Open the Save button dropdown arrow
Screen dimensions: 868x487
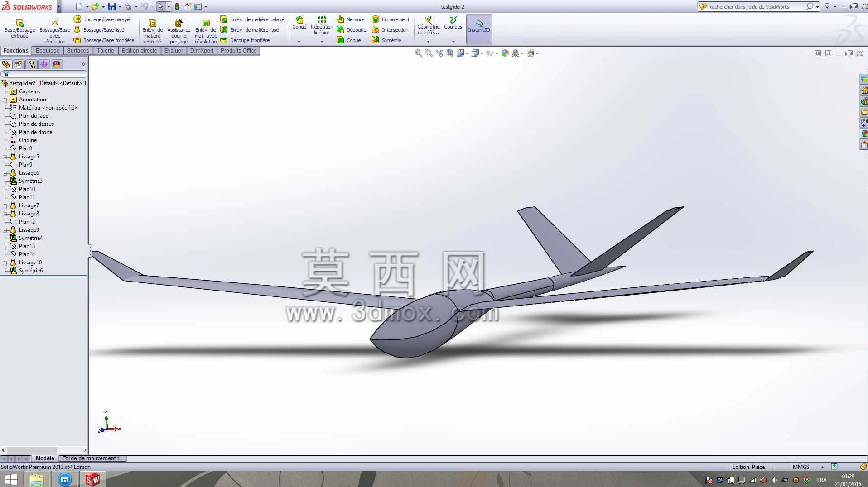coord(120,7)
